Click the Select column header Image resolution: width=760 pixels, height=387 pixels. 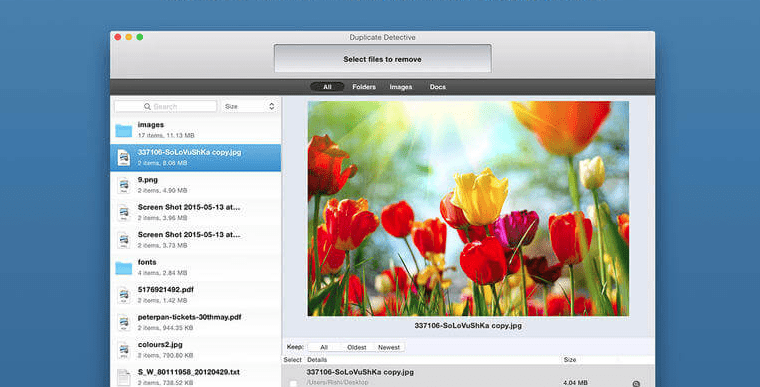pos(292,360)
